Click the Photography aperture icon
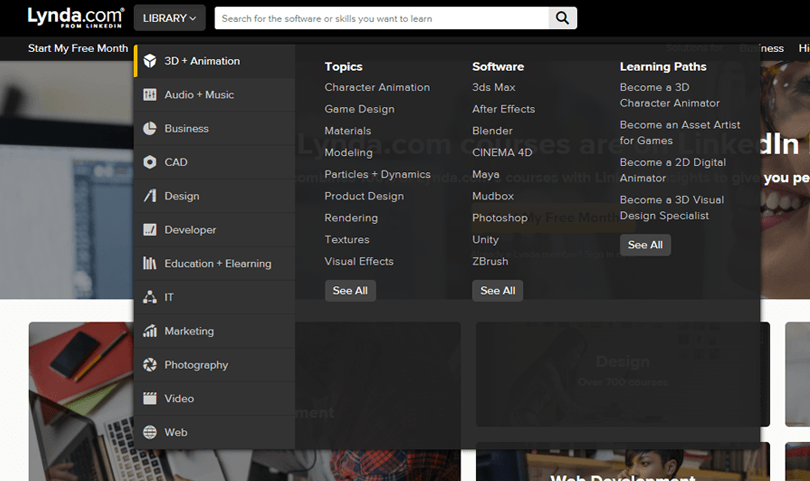Viewport: 810px width, 481px height. click(x=149, y=365)
